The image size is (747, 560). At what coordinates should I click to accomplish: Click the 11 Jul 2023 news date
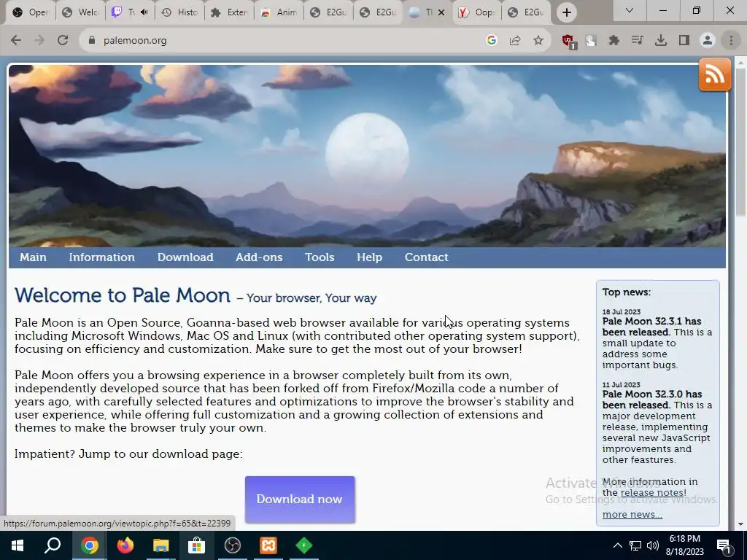tap(622, 385)
